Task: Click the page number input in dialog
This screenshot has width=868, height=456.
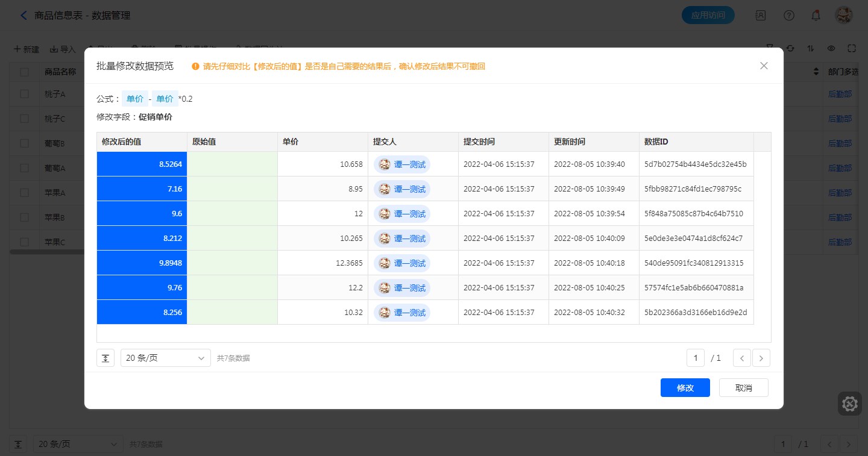Action: 696,358
